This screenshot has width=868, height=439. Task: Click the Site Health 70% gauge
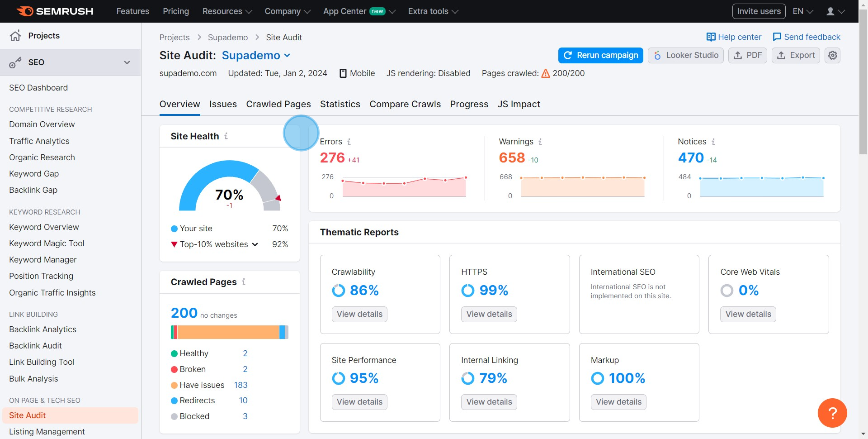point(230,186)
